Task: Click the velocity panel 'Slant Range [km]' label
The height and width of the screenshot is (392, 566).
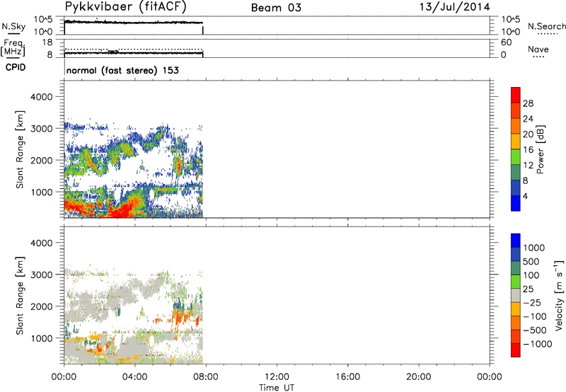Action: [20, 295]
